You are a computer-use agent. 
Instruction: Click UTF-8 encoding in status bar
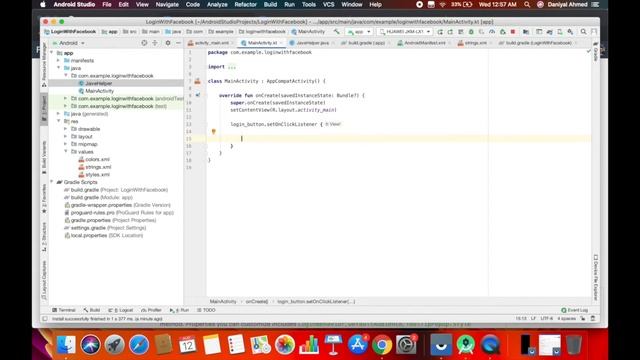coord(547,318)
